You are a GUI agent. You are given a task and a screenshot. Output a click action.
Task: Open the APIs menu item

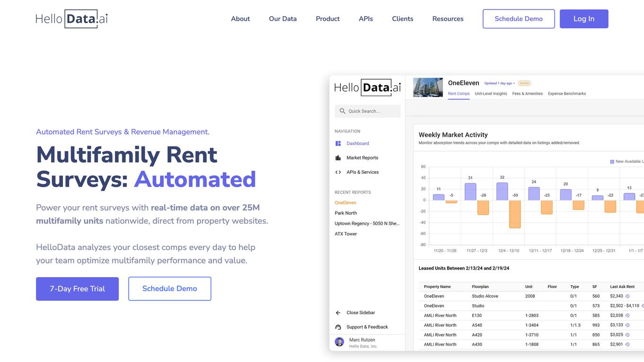coord(366,19)
